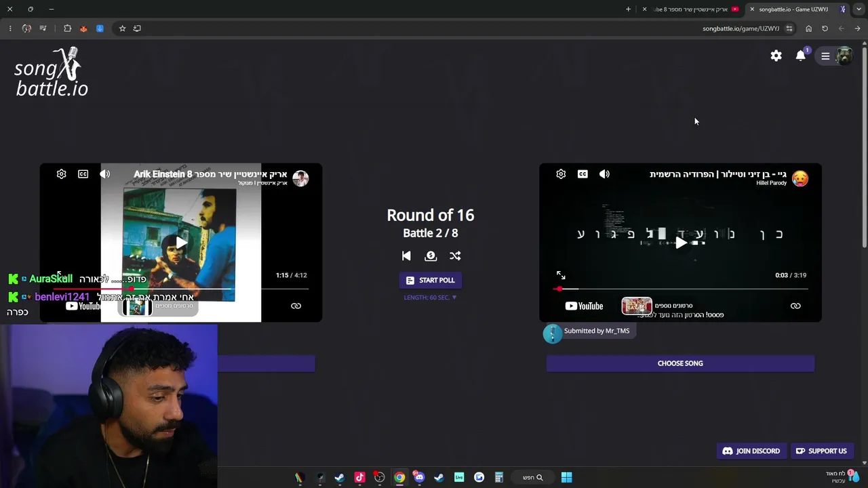Open settings on the Hillel Parody video
The width and height of the screenshot is (868, 488).
pos(561,174)
